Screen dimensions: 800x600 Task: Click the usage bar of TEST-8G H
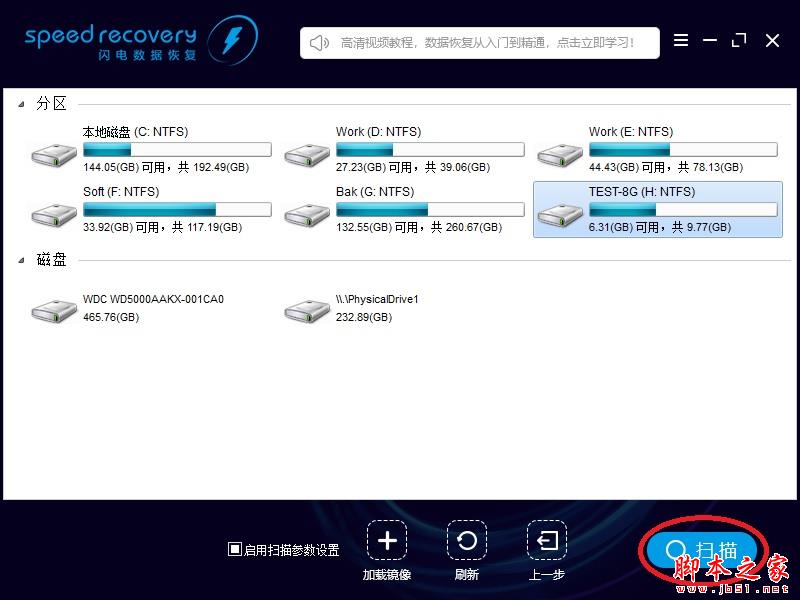683,210
